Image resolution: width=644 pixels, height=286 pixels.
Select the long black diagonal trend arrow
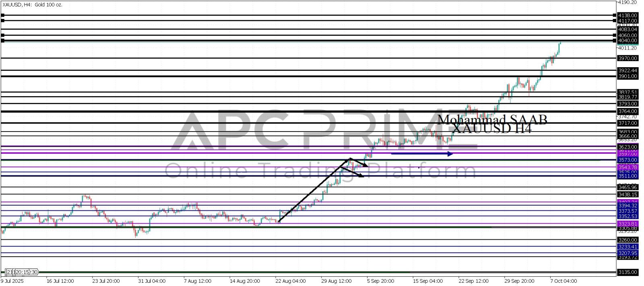click(x=313, y=190)
